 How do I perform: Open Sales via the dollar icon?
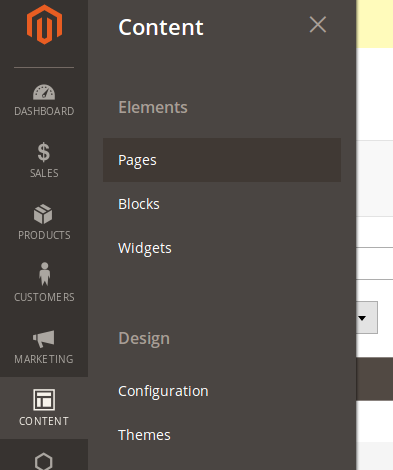click(x=44, y=152)
